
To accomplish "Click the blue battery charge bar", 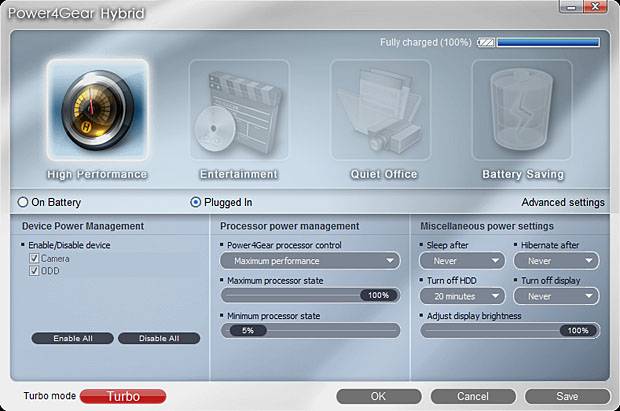I will pos(548,42).
